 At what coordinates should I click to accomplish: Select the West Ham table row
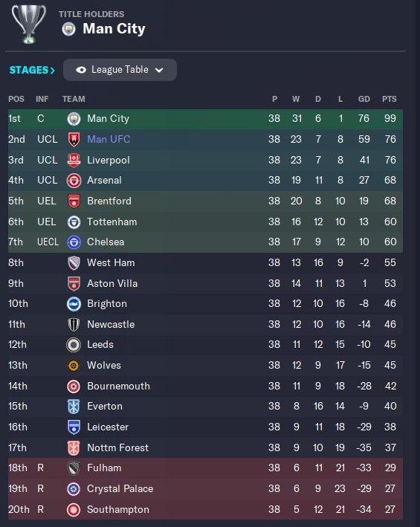[205, 262]
